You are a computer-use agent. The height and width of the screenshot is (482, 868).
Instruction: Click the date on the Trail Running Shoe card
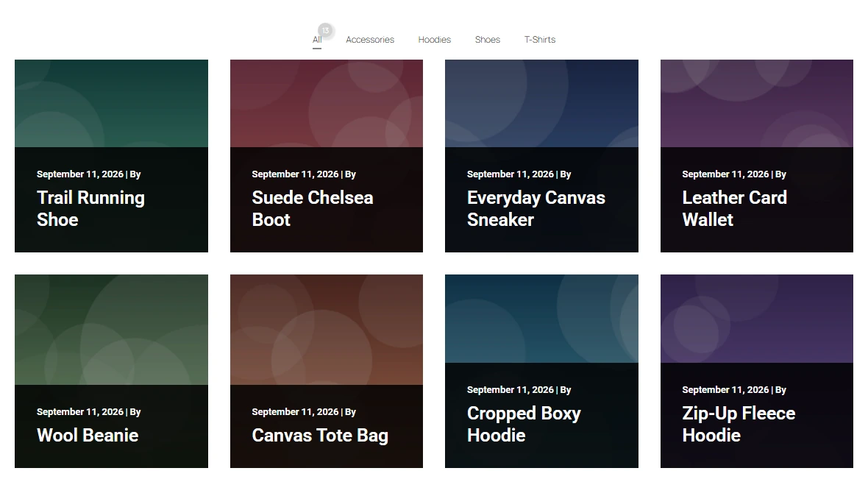pos(79,174)
